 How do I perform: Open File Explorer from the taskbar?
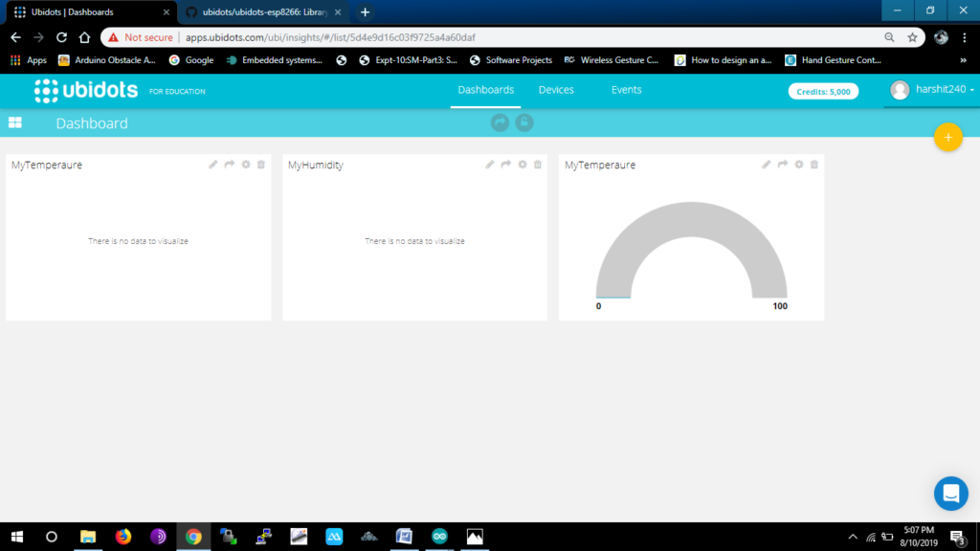pyautogui.click(x=87, y=537)
